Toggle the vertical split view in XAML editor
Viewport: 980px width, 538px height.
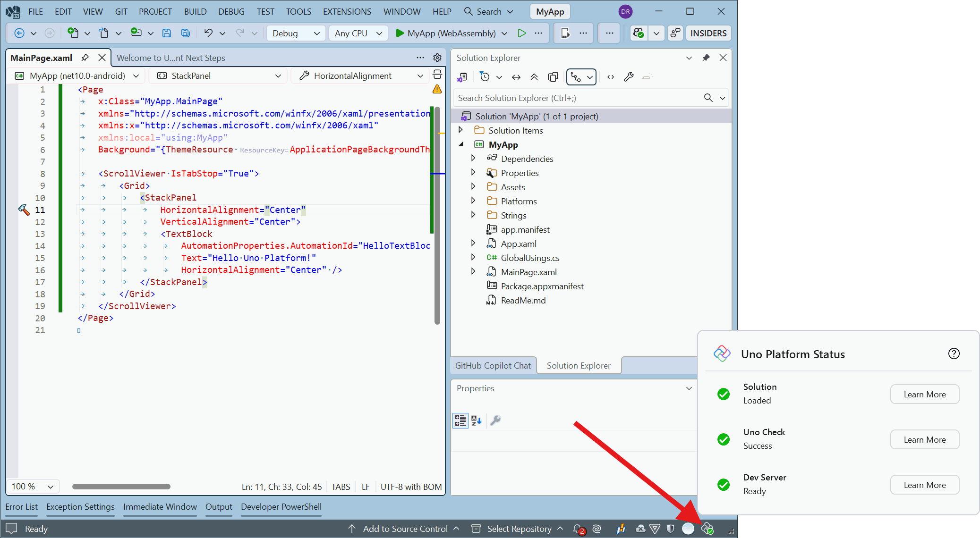[x=437, y=75]
